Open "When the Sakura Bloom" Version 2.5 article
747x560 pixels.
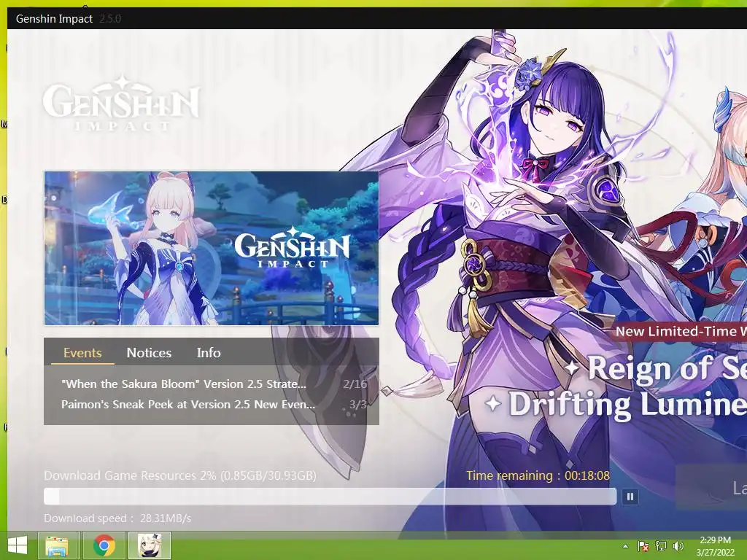tap(184, 384)
